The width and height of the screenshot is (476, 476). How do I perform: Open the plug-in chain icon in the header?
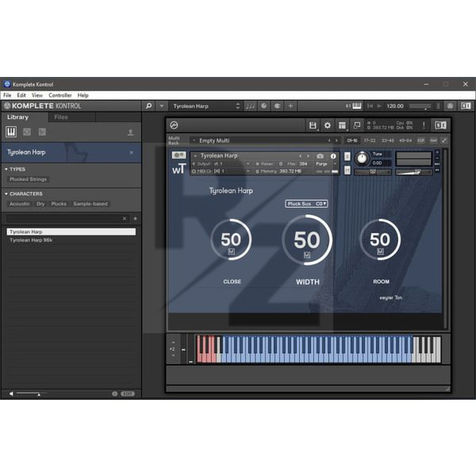pos(277,106)
